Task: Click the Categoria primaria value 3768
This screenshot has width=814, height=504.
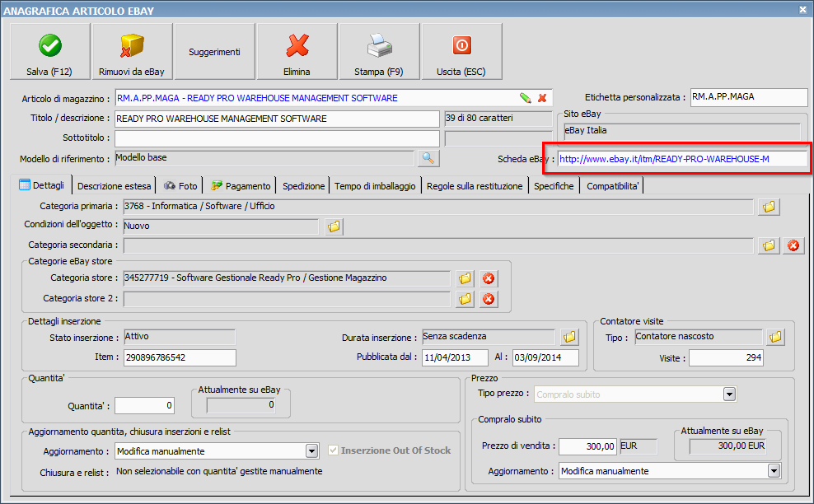Action: (438, 207)
